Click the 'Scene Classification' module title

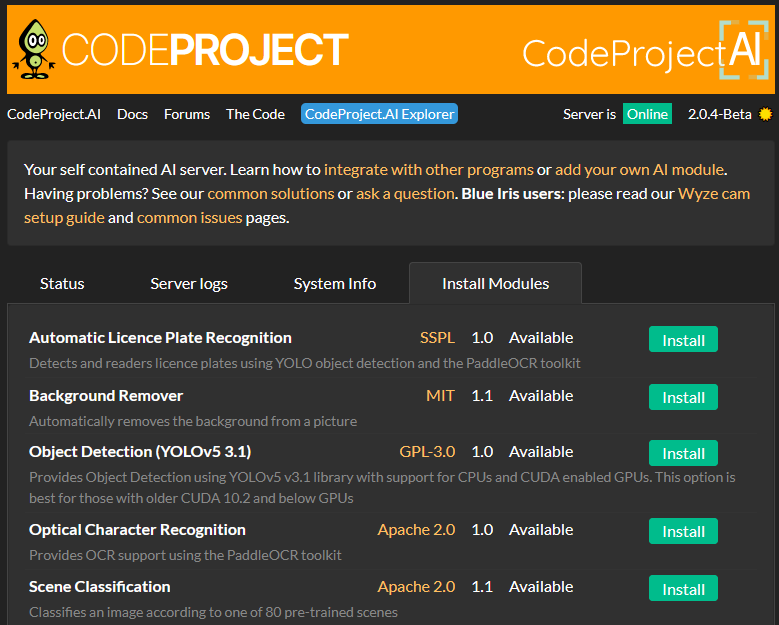click(x=99, y=587)
